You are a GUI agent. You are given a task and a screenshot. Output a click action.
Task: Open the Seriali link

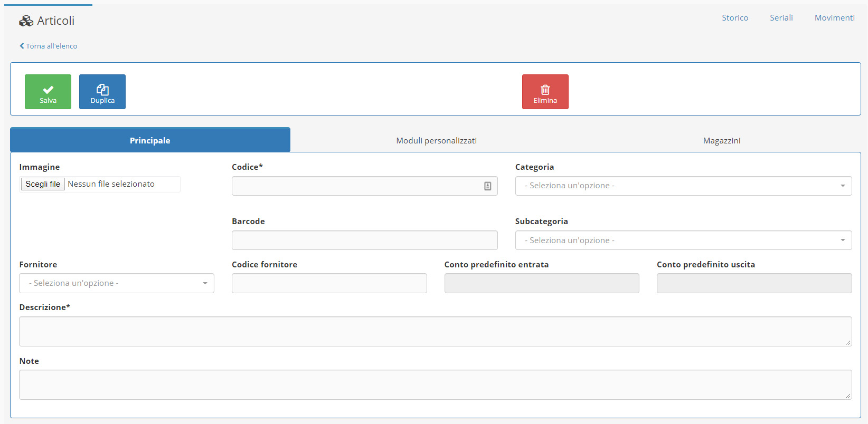point(781,18)
